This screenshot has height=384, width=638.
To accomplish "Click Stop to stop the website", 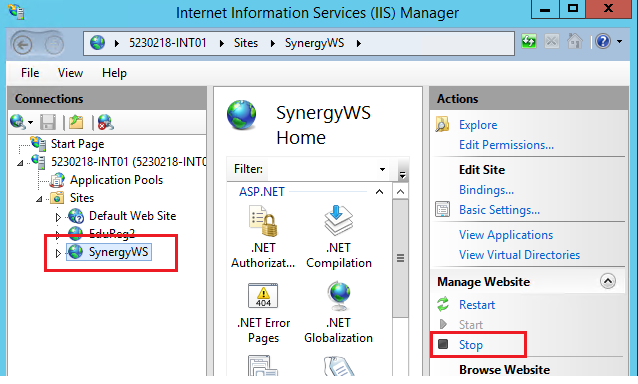I will click(x=471, y=345).
